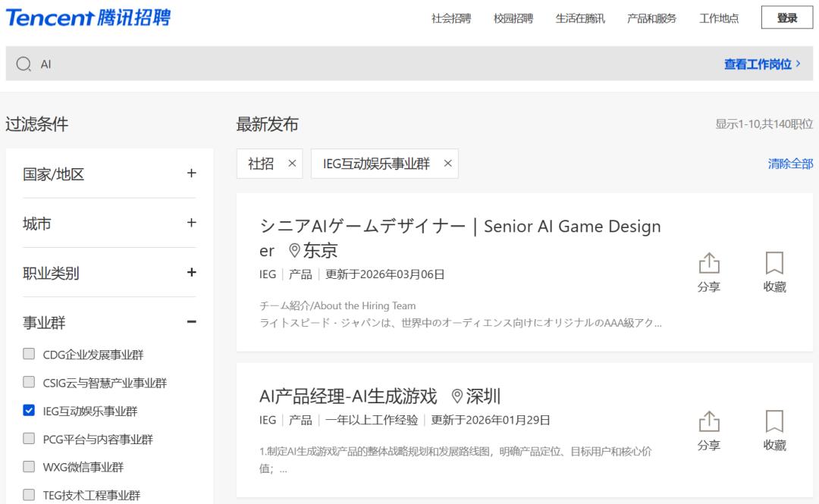
Task: Click the 清除全部 link
Action: tap(790, 164)
